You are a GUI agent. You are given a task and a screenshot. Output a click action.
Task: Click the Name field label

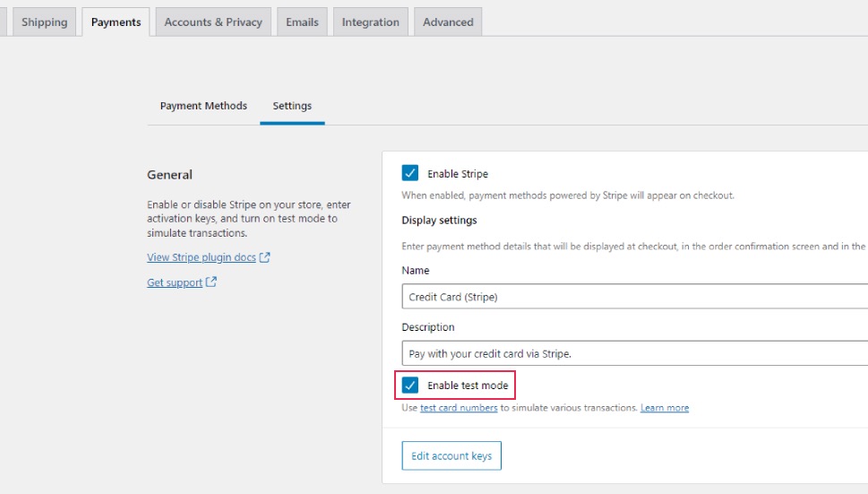pyautogui.click(x=416, y=270)
